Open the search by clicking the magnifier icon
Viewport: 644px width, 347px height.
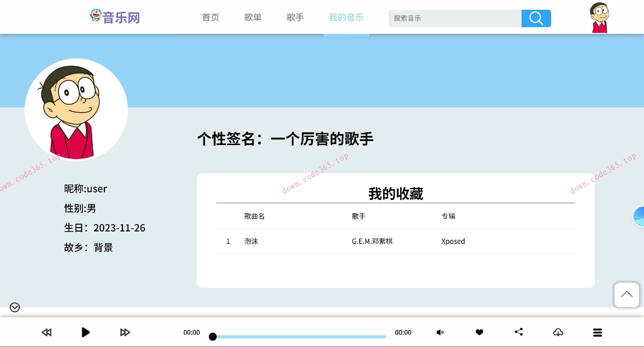(x=536, y=18)
